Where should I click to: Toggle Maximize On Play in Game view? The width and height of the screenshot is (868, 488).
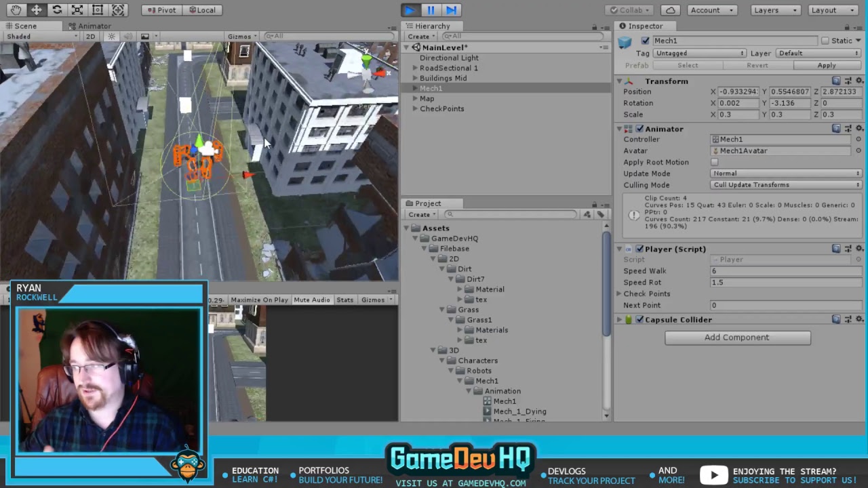point(260,300)
